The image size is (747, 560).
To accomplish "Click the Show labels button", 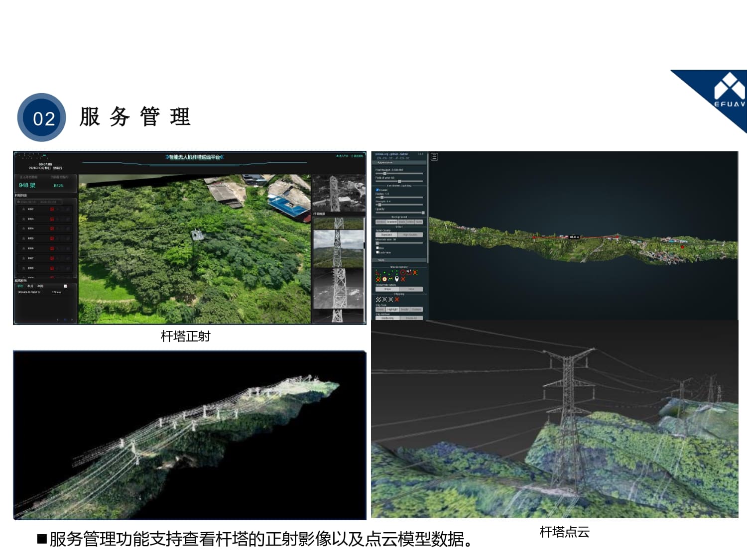I will pyautogui.click(x=387, y=289).
